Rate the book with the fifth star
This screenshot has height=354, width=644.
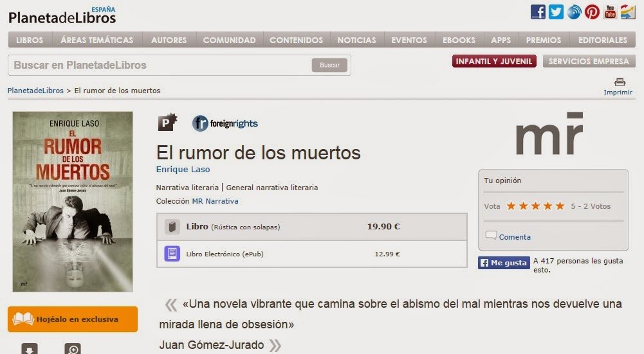(x=560, y=206)
